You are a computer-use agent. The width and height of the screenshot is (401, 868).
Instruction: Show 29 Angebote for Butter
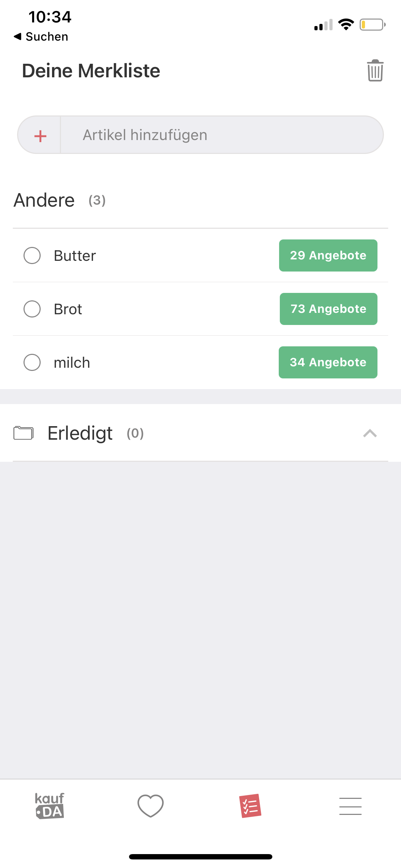pos(328,255)
